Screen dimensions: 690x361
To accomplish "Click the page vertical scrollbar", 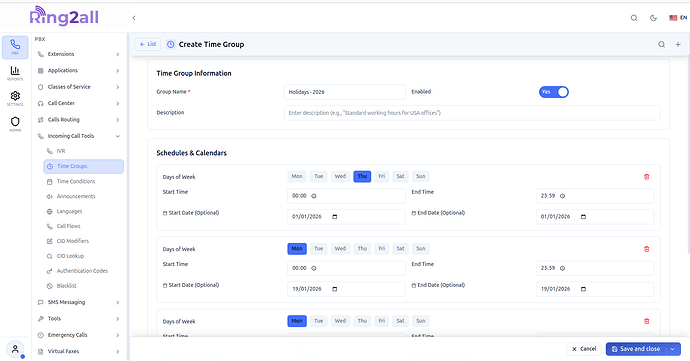I will click(688, 154).
